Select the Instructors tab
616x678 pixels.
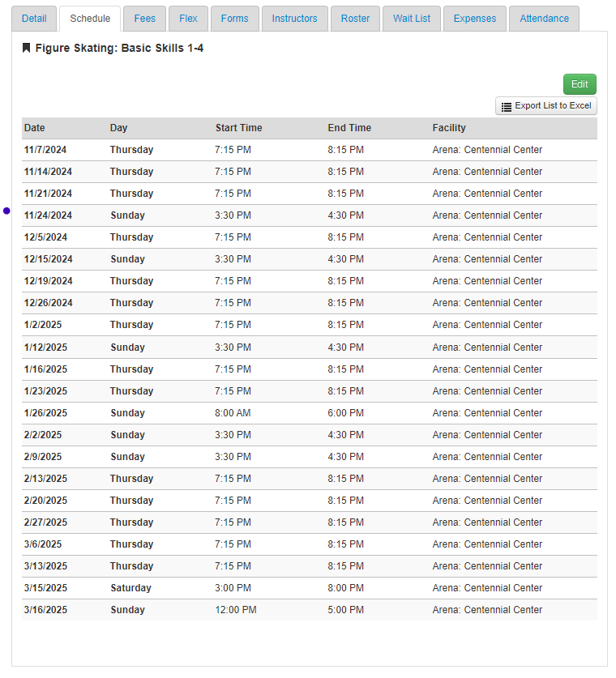click(295, 19)
